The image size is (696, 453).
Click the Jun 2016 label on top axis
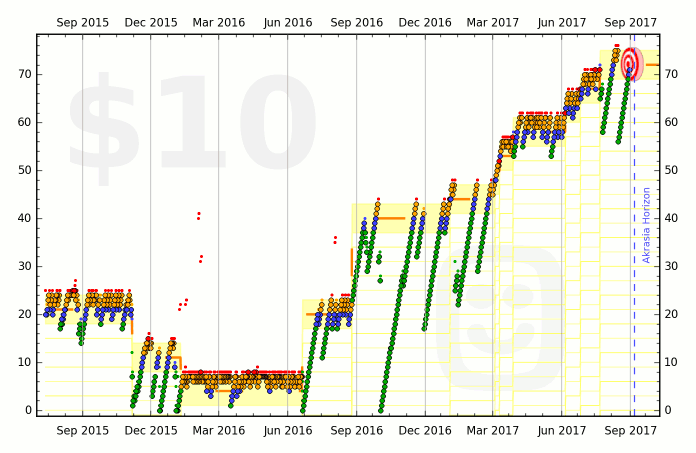(287, 21)
